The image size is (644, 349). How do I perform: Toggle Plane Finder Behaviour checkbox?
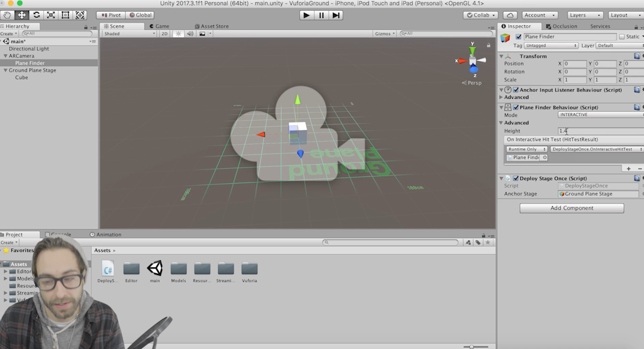coord(516,107)
